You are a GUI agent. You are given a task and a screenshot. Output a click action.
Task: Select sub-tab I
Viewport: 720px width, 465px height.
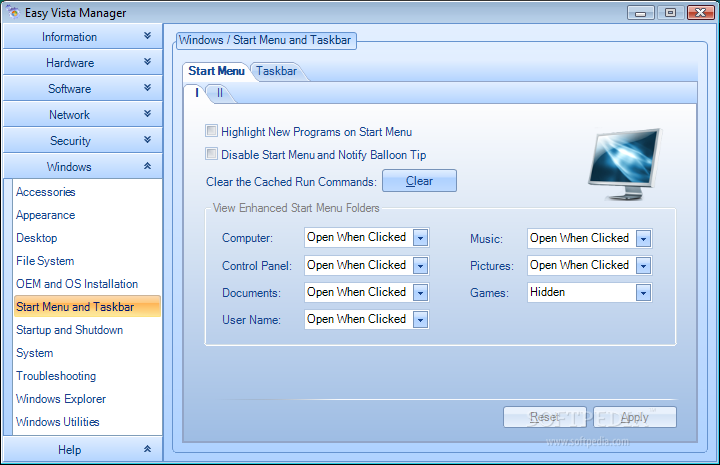(197, 93)
